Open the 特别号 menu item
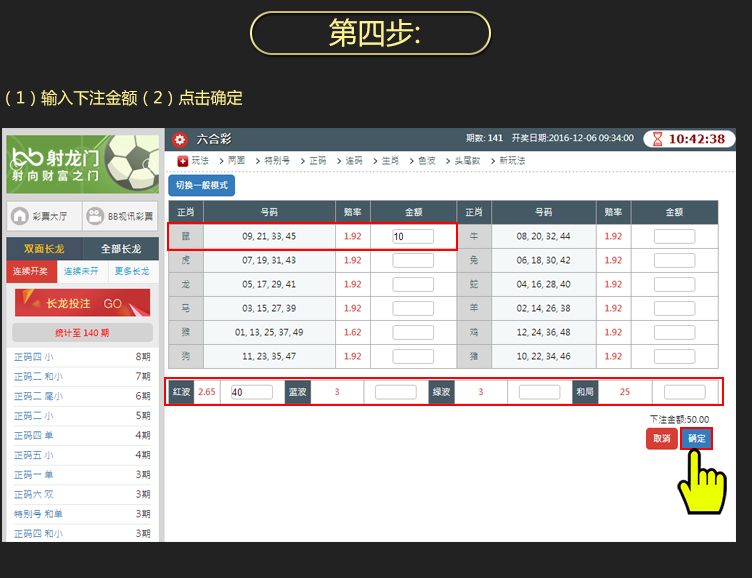 (276, 161)
